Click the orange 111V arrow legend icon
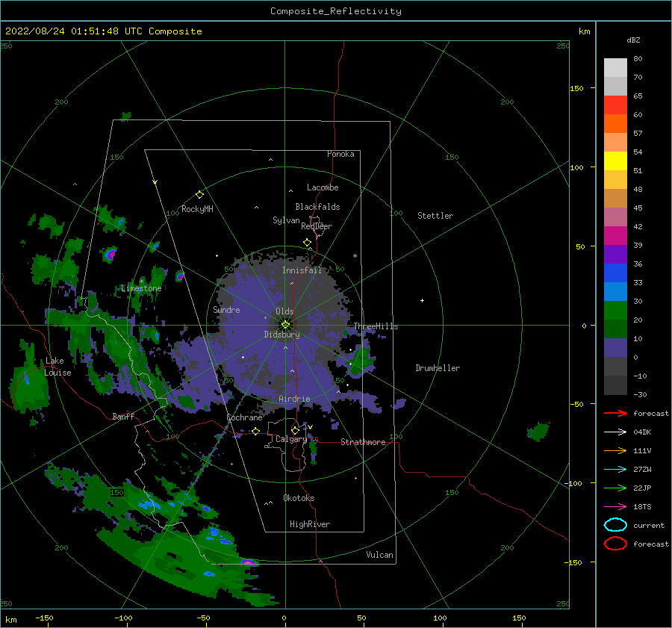The height and width of the screenshot is (628, 672). pos(615,450)
